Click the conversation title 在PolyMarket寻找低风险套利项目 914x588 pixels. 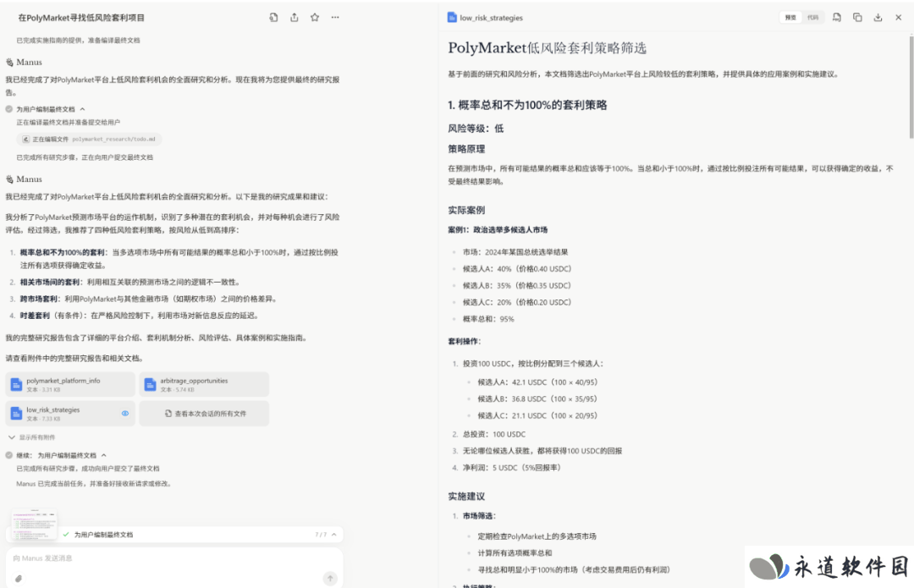81,18
